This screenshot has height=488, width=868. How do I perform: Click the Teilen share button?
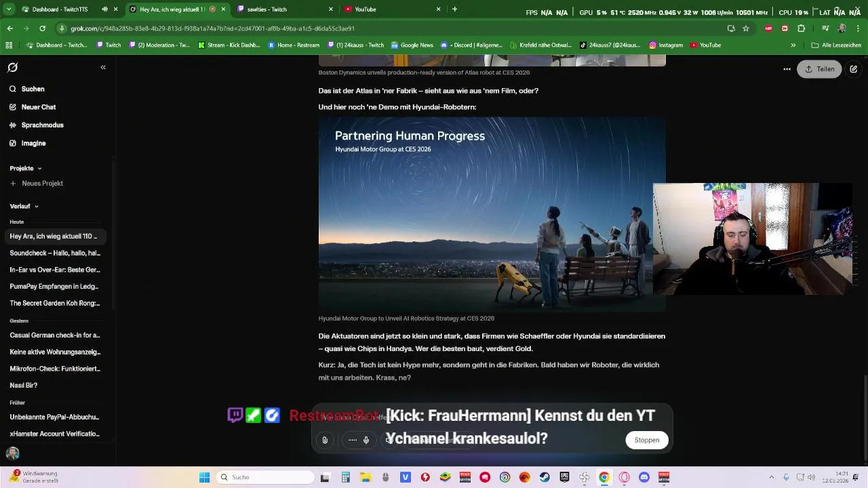(819, 69)
